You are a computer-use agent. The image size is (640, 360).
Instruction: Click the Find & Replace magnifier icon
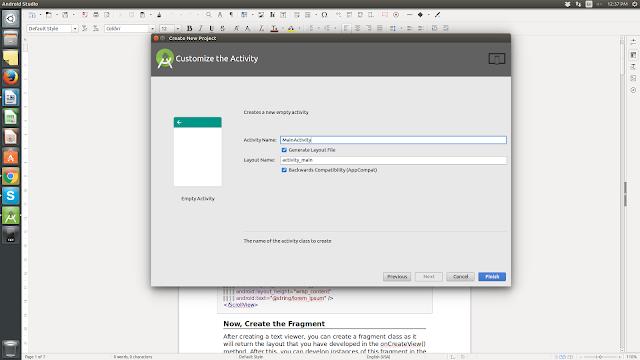point(209,15)
